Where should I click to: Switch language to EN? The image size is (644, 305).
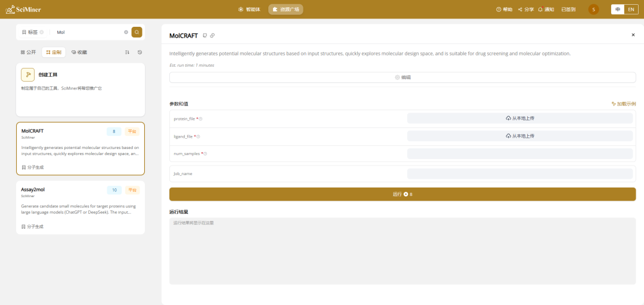tap(631, 10)
